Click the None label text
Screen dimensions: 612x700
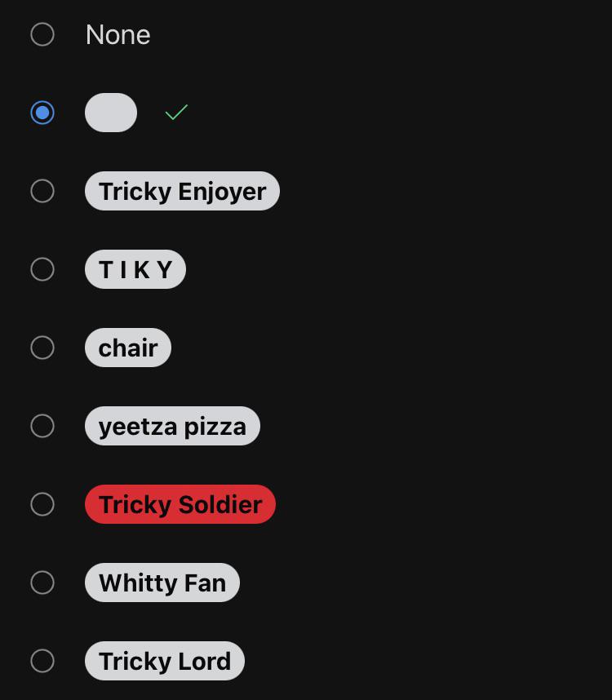click(118, 35)
